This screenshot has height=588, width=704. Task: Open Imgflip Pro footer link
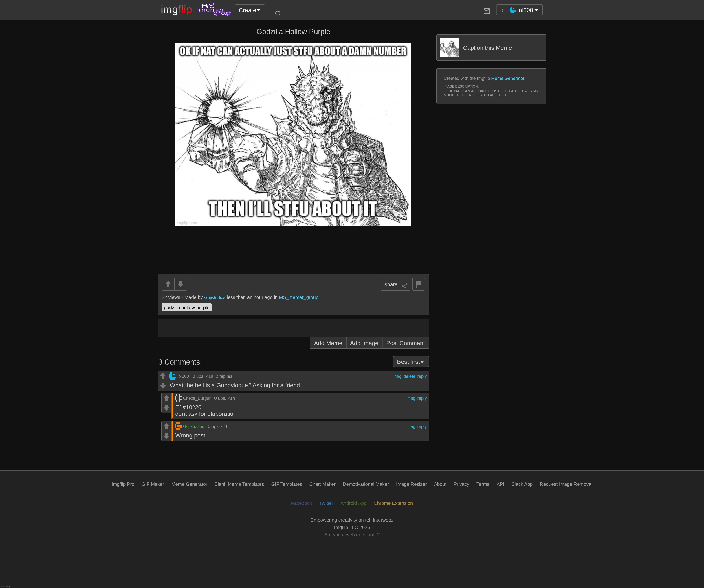pyautogui.click(x=123, y=484)
